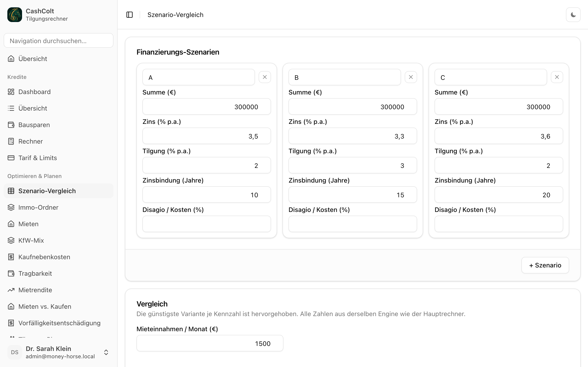Switch to dark mode with moon icon
Viewport: 588px width, 367px height.
tap(573, 15)
